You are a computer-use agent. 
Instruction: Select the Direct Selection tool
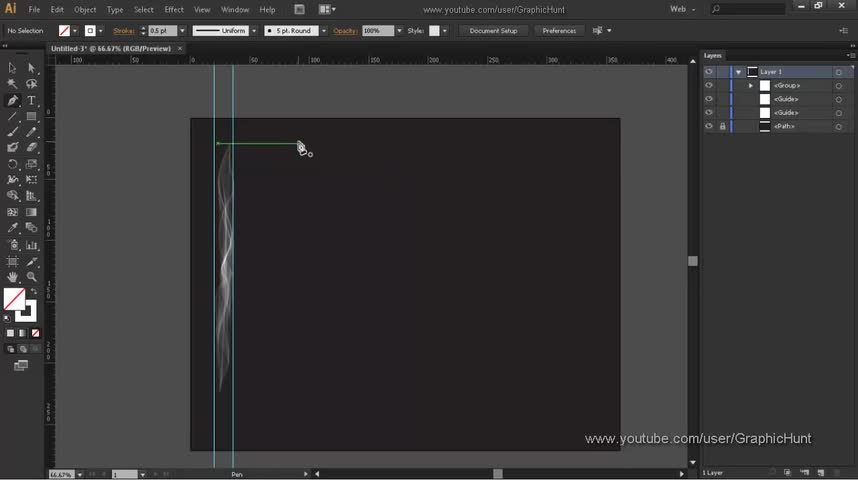click(31, 68)
